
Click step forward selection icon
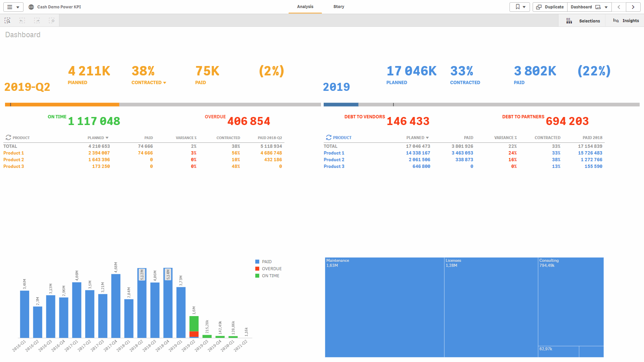pos(37,21)
